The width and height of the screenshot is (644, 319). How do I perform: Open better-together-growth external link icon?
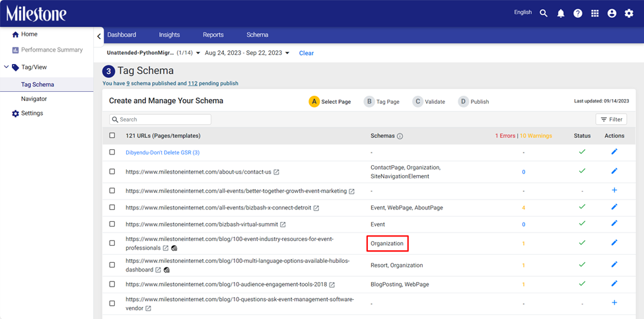pos(351,192)
